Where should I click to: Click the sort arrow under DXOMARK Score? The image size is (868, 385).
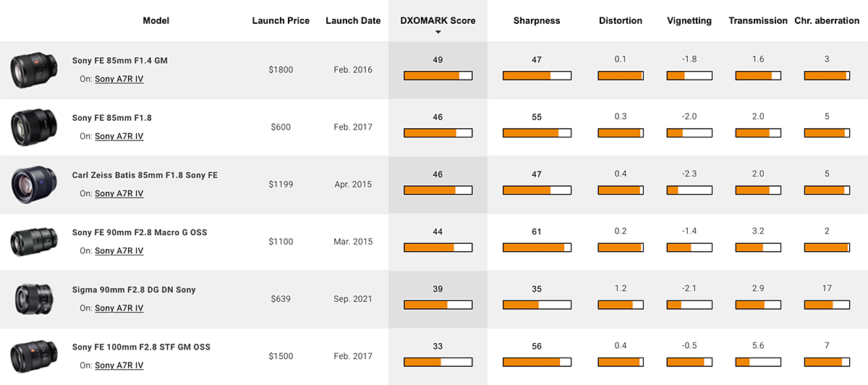(438, 33)
